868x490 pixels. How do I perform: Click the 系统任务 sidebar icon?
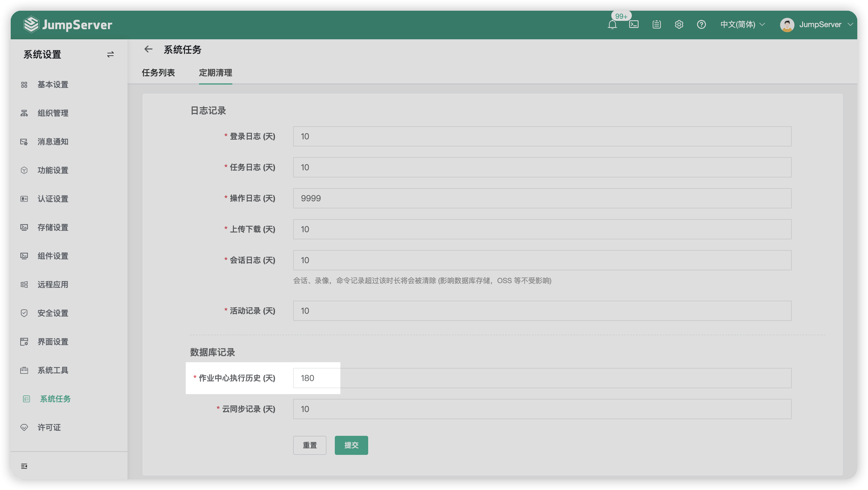click(26, 399)
